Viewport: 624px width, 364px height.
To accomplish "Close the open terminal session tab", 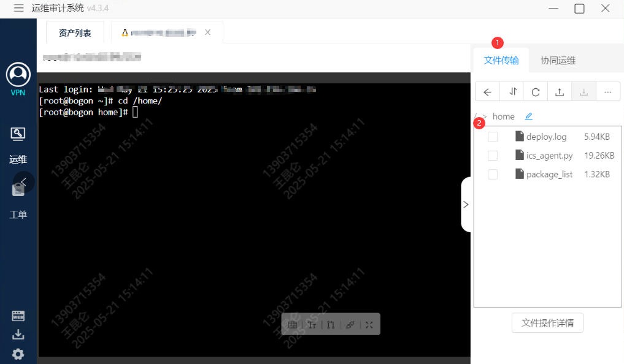I will (x=207, y=32).
